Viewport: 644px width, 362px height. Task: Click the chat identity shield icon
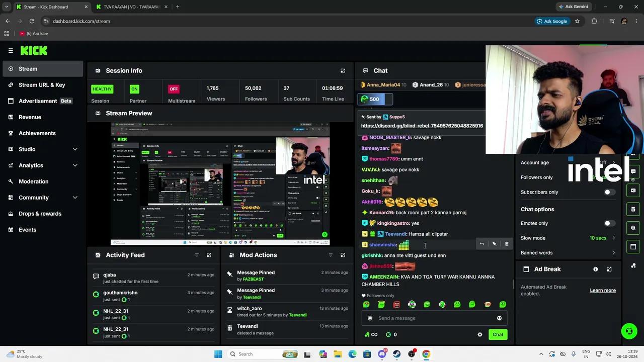coord(370,318)
